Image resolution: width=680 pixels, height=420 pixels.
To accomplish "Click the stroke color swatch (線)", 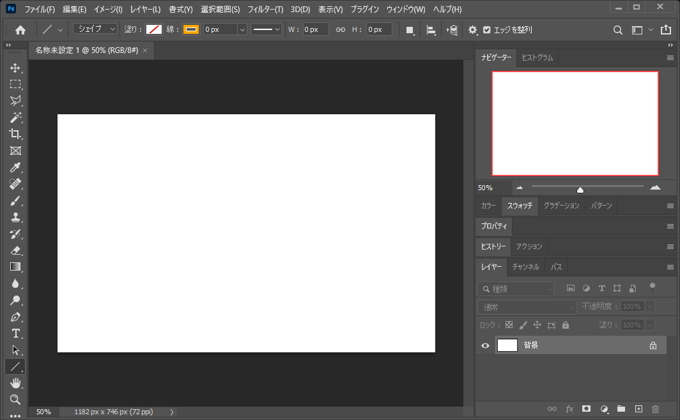I will pos(191,30).
